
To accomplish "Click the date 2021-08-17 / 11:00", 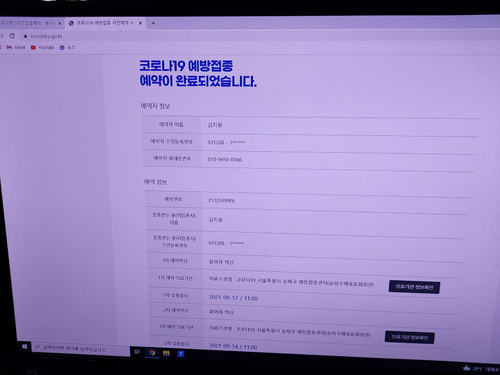I will pos(233,298).
